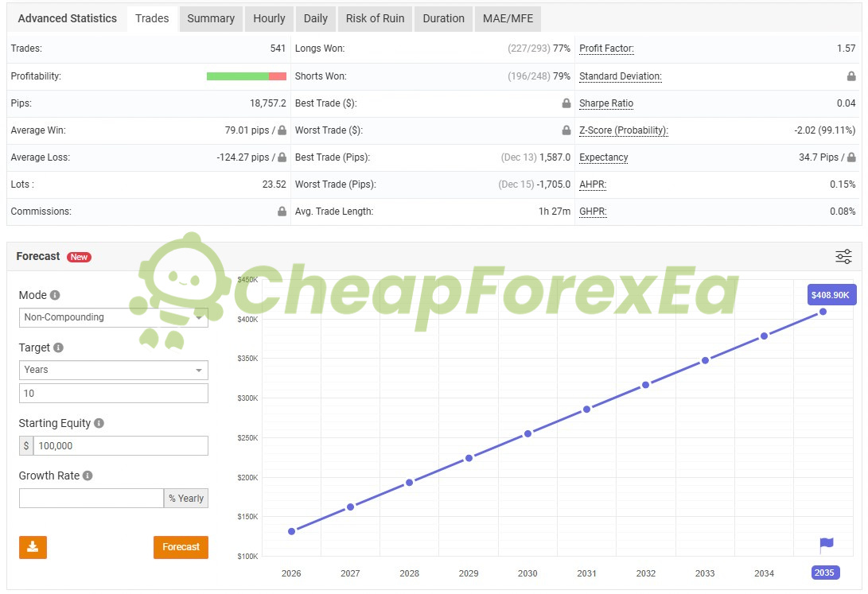Click the Growth Rate info icon
868x594 pixels.
click(x=88, y=476)
